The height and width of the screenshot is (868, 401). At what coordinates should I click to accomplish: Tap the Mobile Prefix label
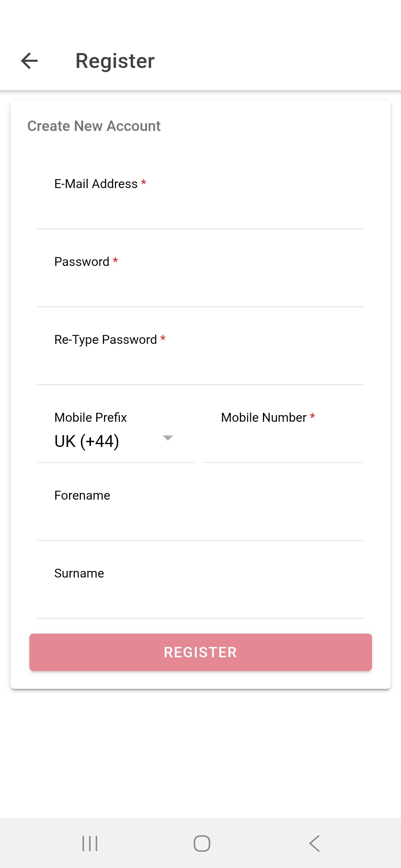coord(91,418)
